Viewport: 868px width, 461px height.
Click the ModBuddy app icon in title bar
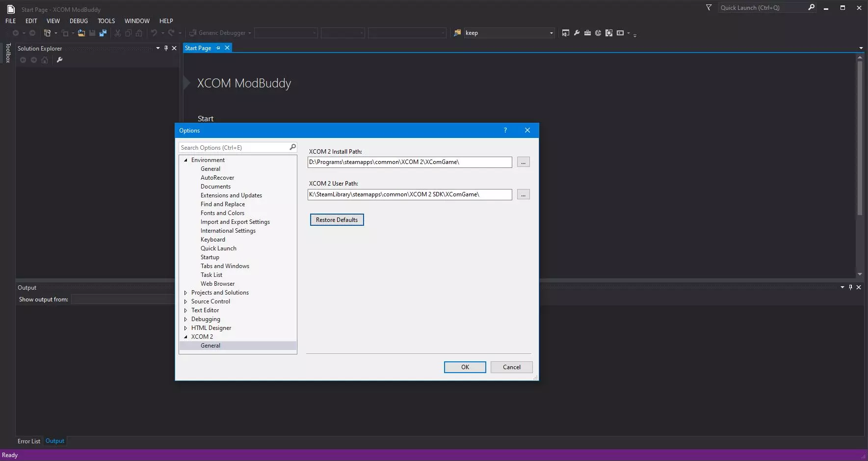pos(11,9)
